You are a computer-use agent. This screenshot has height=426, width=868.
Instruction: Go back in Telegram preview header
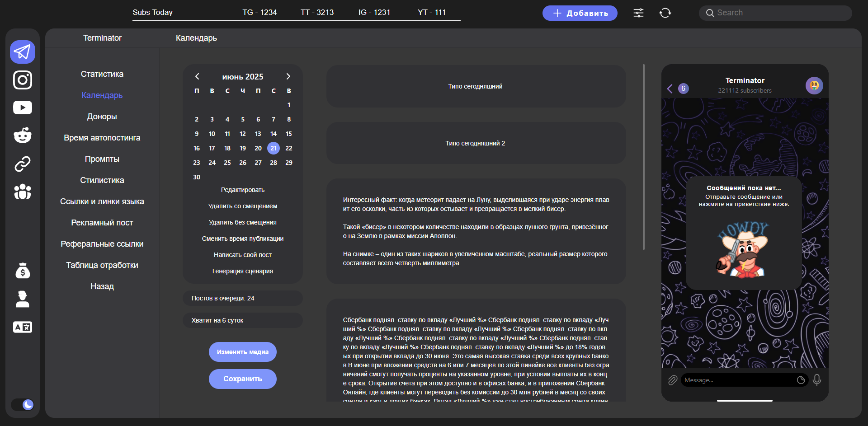pyautogui.click(x=670, y=89)
